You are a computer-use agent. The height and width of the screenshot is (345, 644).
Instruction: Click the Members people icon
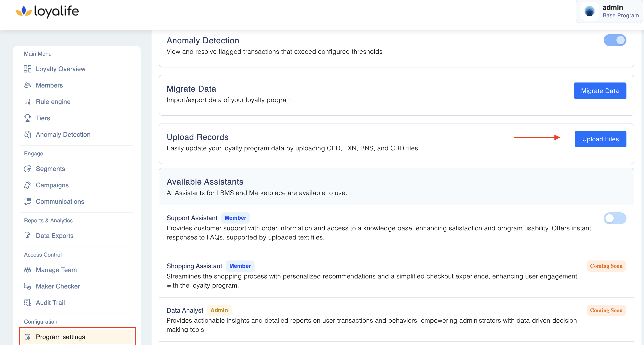click(28, 85)
